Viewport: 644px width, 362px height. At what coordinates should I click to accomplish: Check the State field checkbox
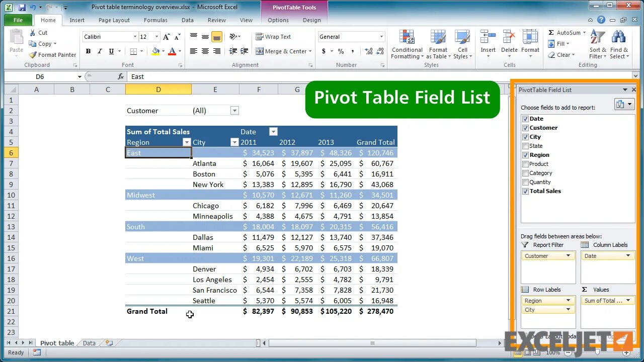click(525, 146)
